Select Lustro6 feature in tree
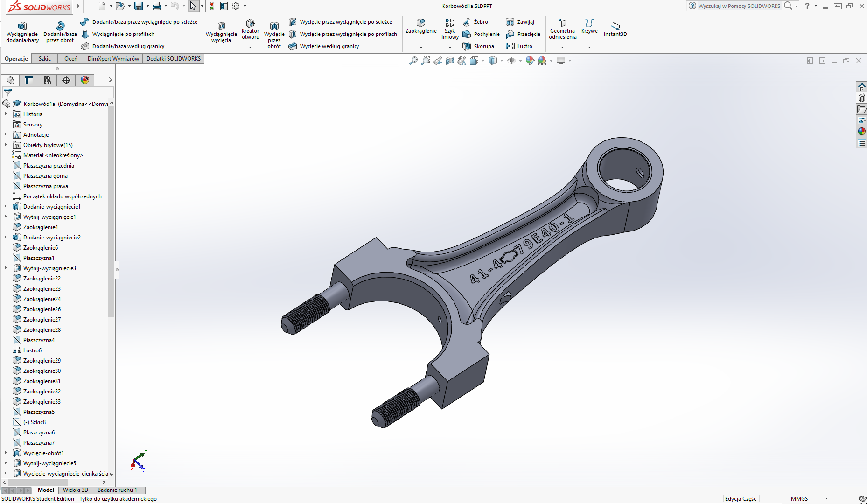 point(32,350)
